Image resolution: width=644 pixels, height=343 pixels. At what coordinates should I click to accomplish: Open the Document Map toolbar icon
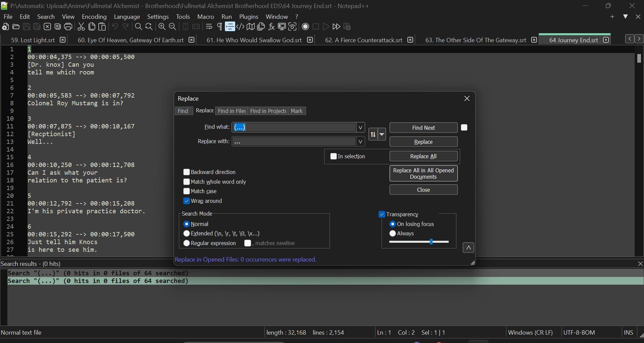pos(250,27)
